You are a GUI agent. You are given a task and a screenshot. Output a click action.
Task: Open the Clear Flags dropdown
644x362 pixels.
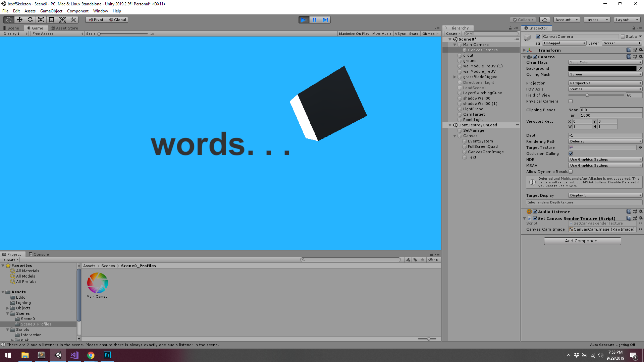coord(605,62)
